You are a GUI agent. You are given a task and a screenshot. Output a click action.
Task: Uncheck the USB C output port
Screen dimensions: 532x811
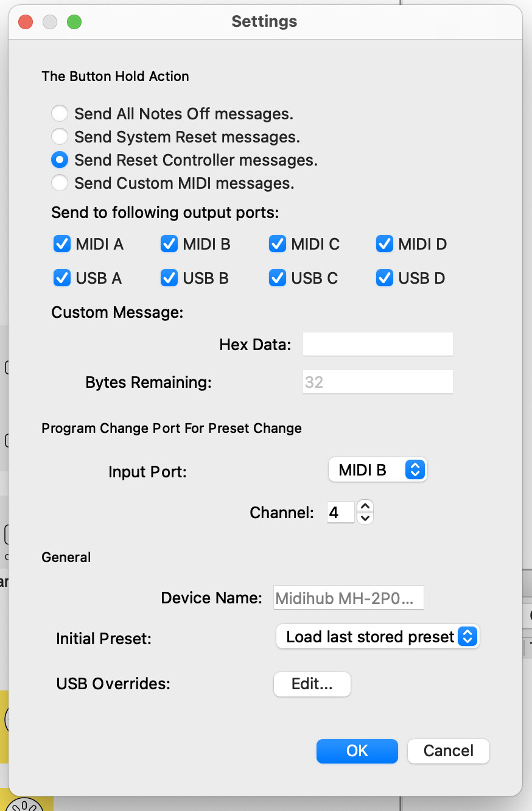(277, 278)
